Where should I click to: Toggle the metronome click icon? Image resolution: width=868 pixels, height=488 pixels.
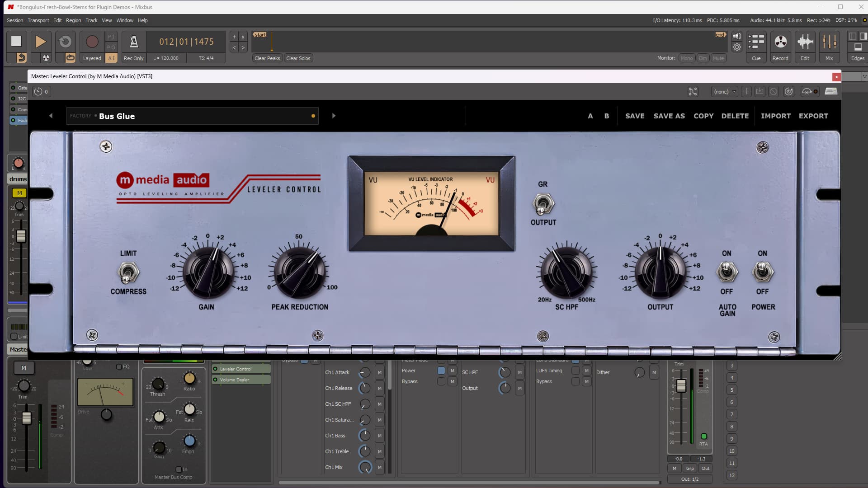click(x=134, y=41)
